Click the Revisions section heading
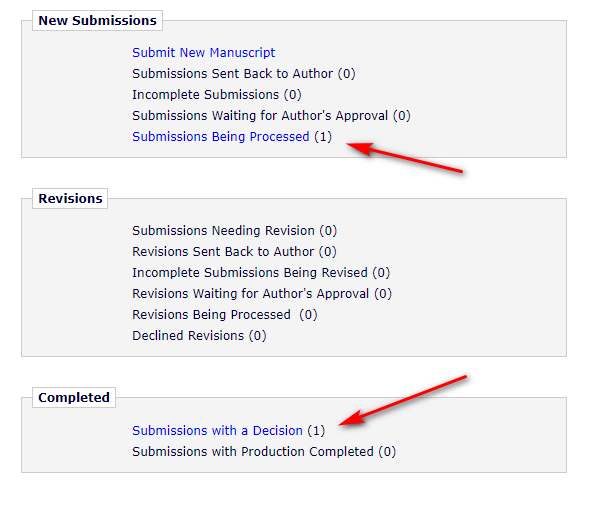 pyautogui.click(x=70, y=199)
